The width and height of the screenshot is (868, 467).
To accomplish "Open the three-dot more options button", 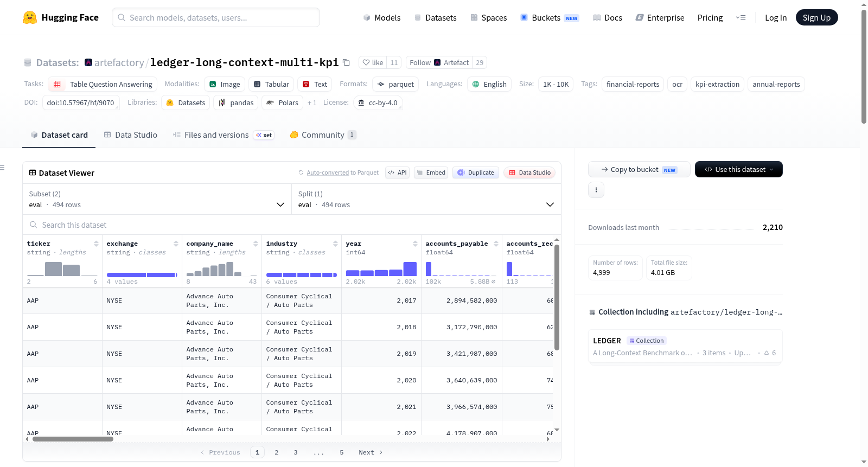I will tap(596, 190).
